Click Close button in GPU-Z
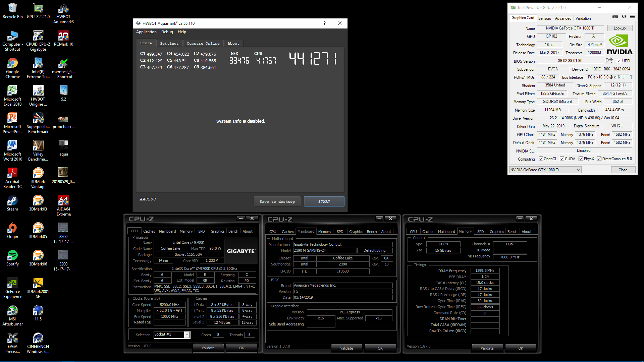This screenshot has height=362, width=644. [x=623, y=170]
